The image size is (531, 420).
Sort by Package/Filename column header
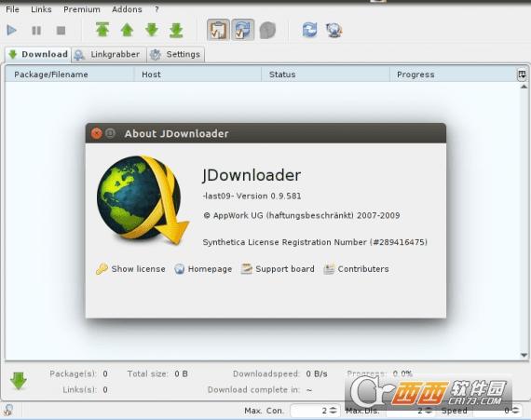[70, 75]
